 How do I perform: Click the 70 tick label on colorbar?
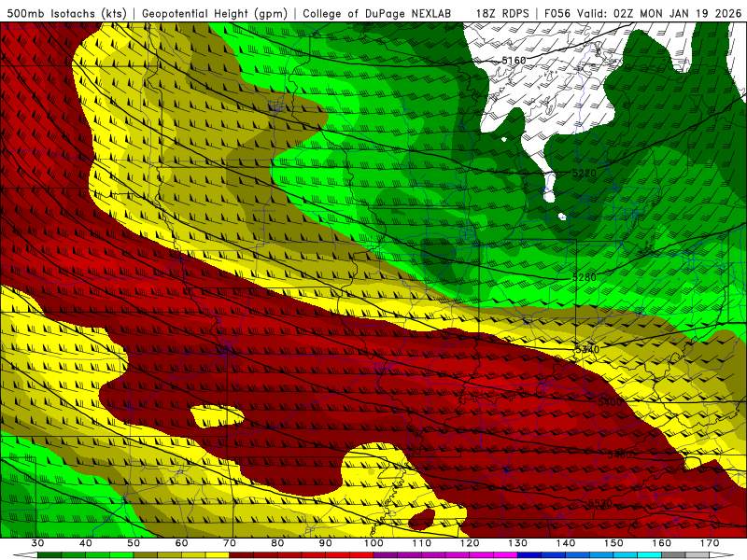(x=230, y=543)
